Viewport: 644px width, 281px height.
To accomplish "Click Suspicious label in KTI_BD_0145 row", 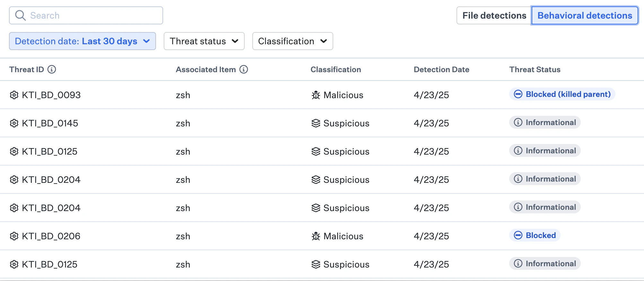I will [346, 123].
